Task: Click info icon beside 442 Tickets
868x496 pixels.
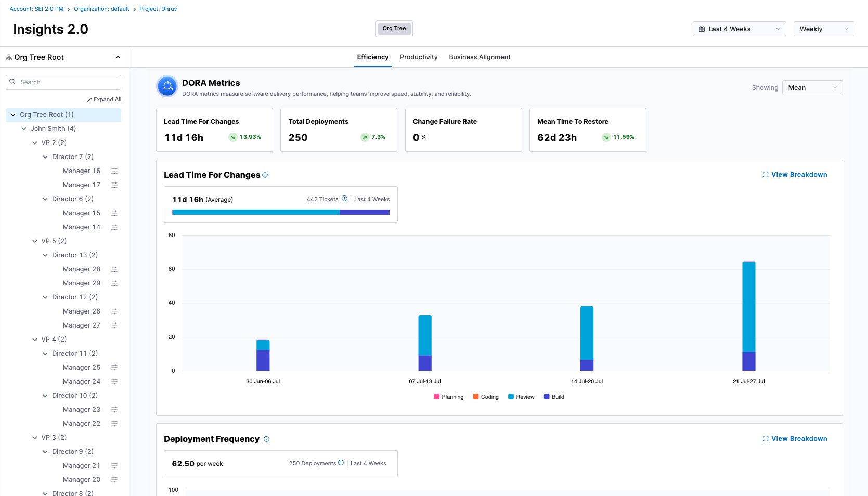Action: (x=344, y=199)
